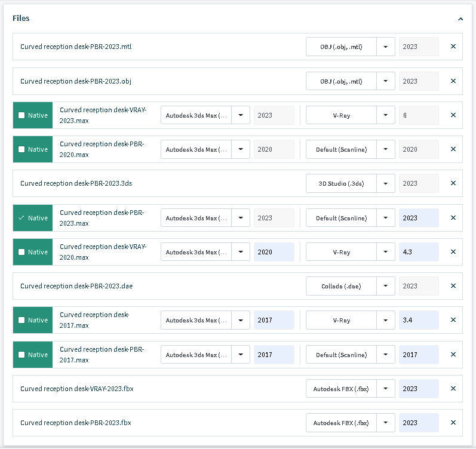Open V-Ray renderer dropdown for desk-VRAY-2020.max
Image resolution: width=476 pixels, height=449 pixels.
click(x=386, y=252)
